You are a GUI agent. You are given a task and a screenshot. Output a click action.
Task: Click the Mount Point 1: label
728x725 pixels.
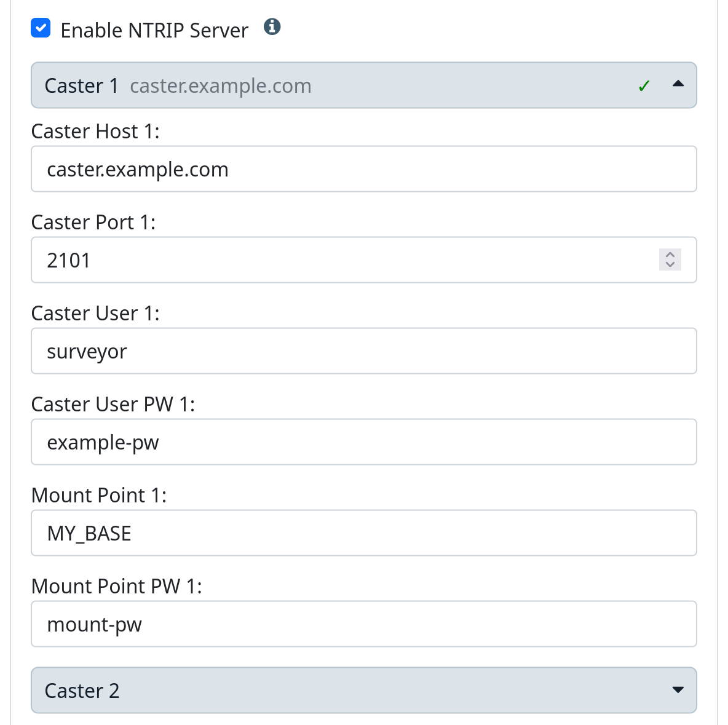click(x=99, y=495)
